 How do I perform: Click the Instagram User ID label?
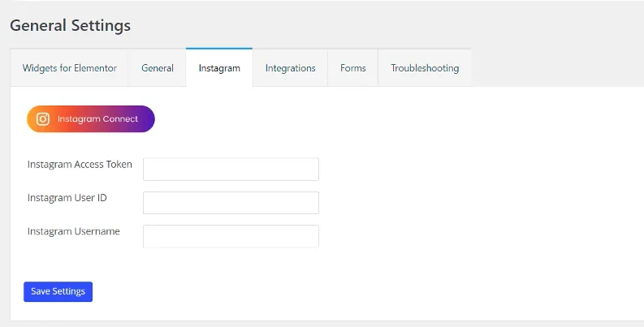tap(67, 198)
